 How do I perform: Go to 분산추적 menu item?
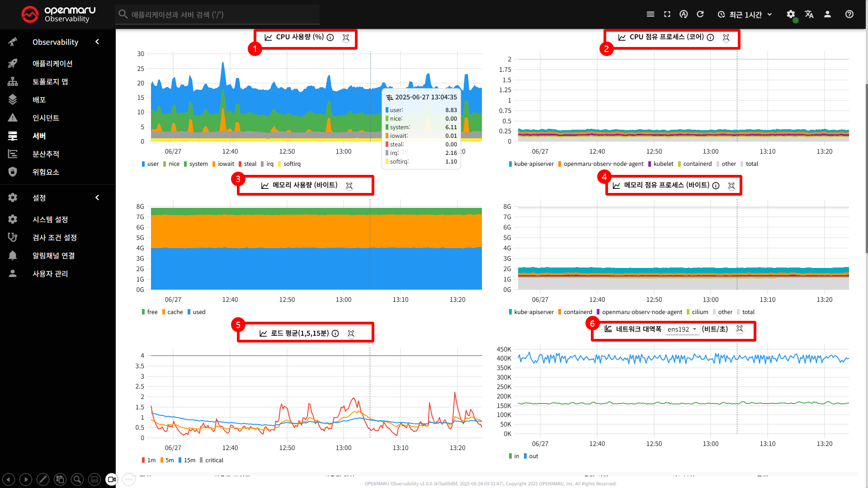46,154
